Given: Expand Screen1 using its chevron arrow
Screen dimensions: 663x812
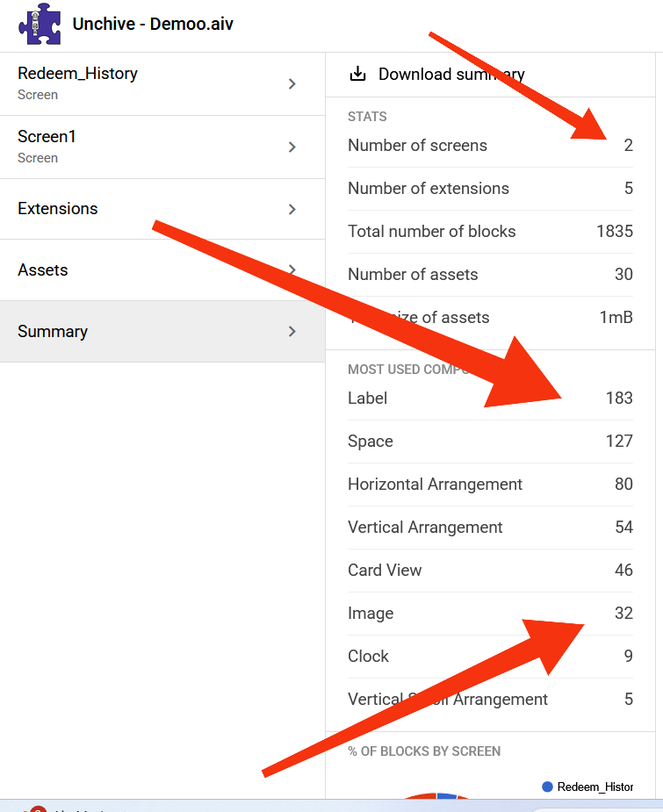Looking at the screenshot, I should click(292, 147).
